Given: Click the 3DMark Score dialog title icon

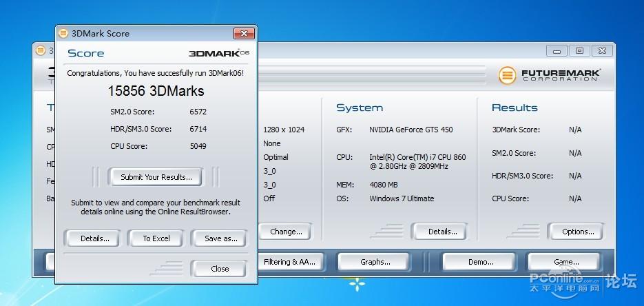Looking at the screenshot, I should pos(63,33).
